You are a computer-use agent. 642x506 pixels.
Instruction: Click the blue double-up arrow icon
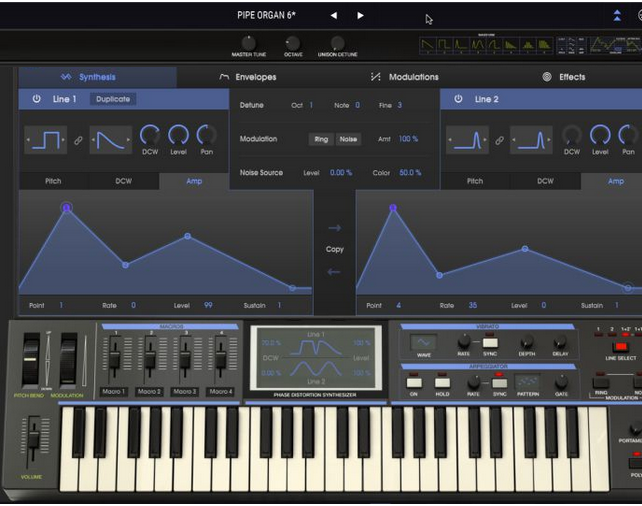pos(617,16)
